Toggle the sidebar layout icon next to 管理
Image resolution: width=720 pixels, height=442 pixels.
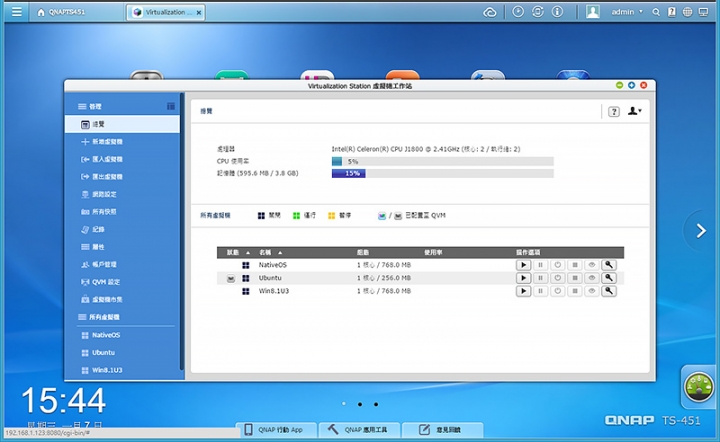171,106
